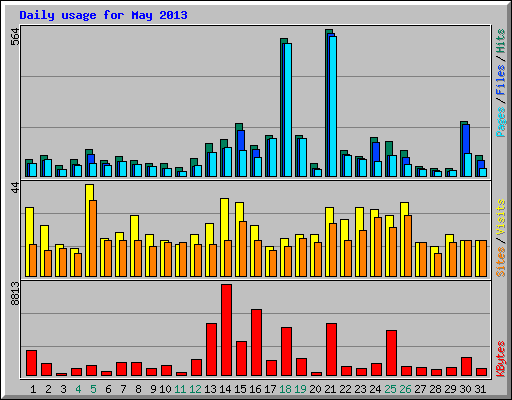Click the blue Files bar for day 24

pyautogui.click(x=376, y=152)
